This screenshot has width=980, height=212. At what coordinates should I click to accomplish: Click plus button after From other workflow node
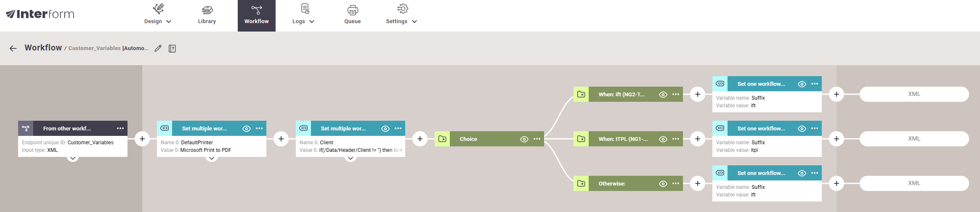142,139
